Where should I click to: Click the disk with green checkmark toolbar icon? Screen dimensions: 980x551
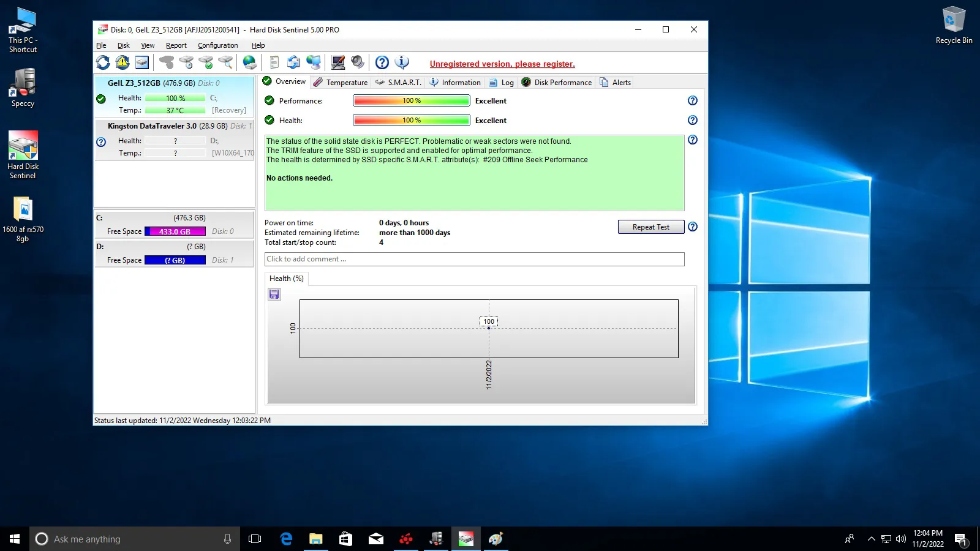[206, 62]
